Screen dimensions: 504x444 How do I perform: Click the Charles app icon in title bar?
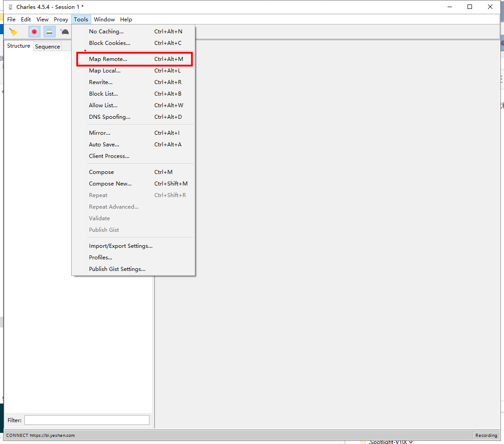[11, 7]
